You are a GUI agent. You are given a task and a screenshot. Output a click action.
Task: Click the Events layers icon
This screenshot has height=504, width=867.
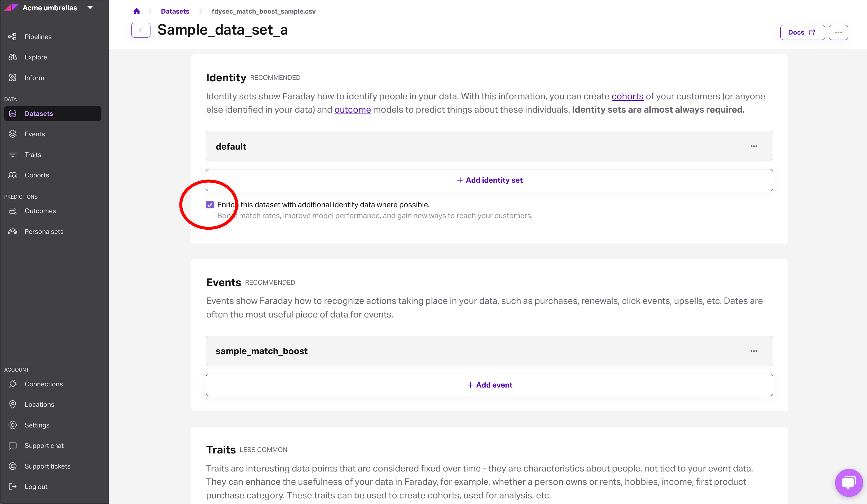tap(13, 134)
